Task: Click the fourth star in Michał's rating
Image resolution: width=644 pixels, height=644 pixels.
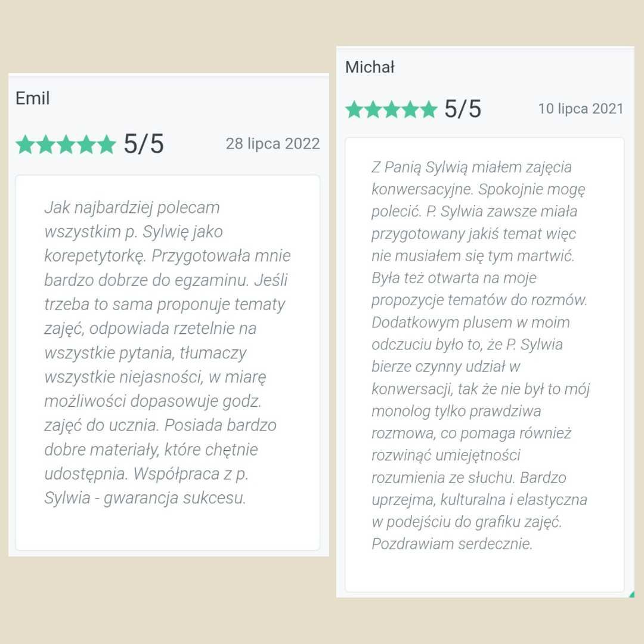Action: pos(410,109)
